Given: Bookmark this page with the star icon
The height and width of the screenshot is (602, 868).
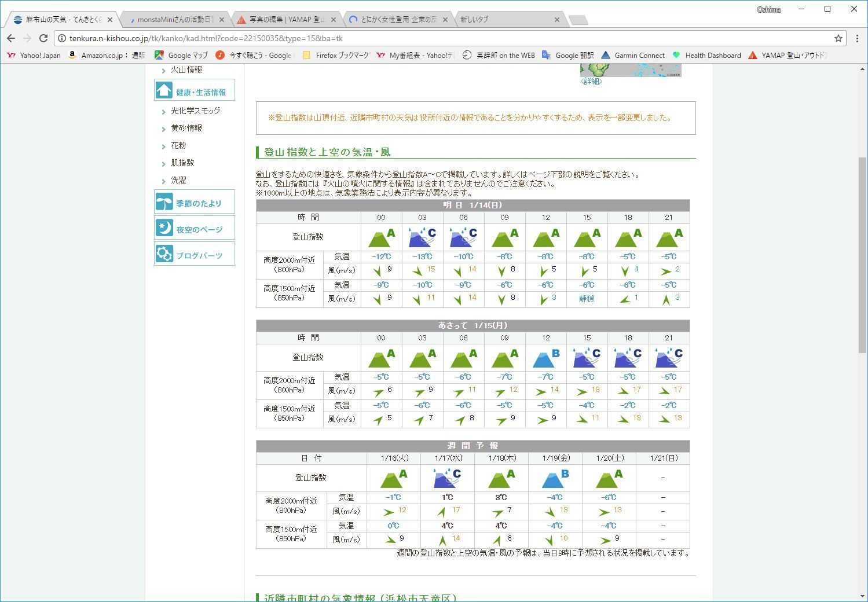Looking at the screenshot, I should point(838,38).
